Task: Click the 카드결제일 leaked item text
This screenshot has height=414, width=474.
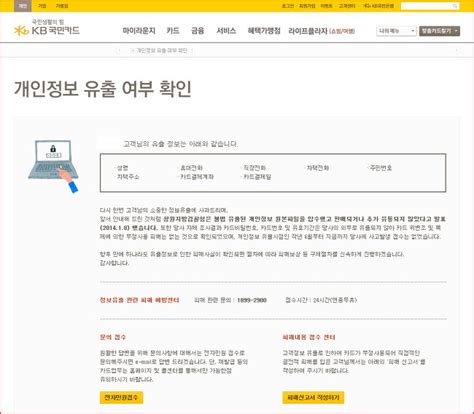Action: pos(257,177)
